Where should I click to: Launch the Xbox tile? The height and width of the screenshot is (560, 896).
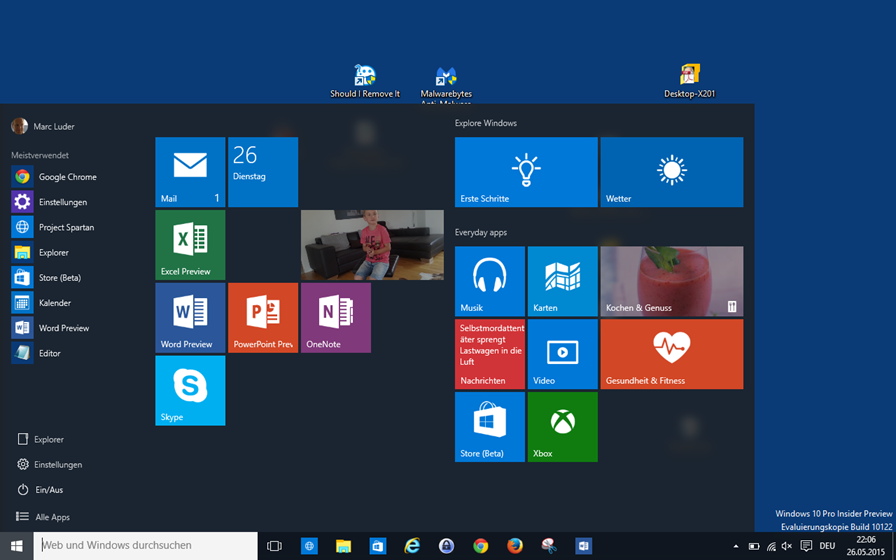562,427
